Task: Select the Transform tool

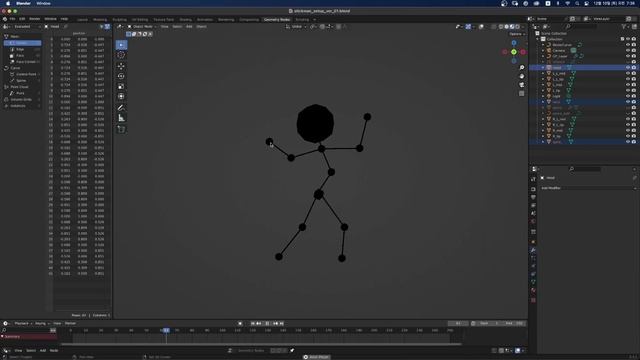Action: coord(121,96)
